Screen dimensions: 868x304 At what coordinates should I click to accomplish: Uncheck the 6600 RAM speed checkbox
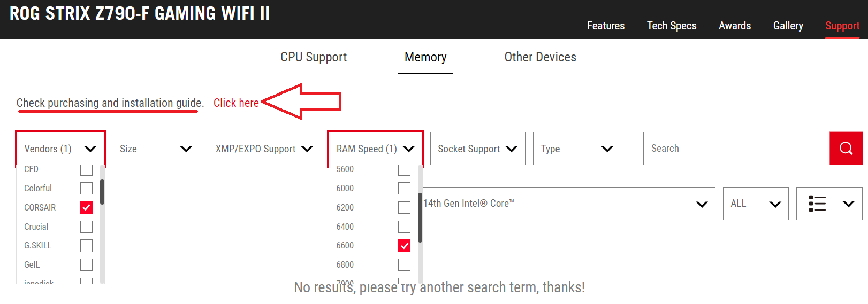(x=404, y=246)
